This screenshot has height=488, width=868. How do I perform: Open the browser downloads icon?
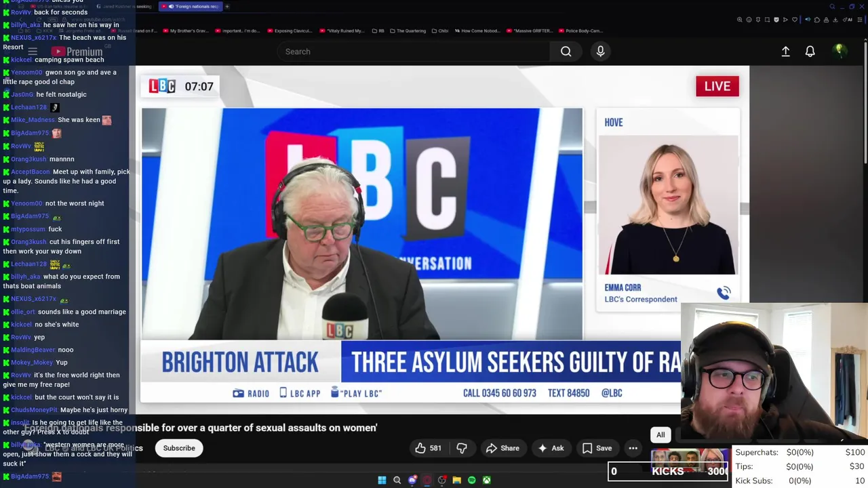pyautogui.click(x=835, y=20)
